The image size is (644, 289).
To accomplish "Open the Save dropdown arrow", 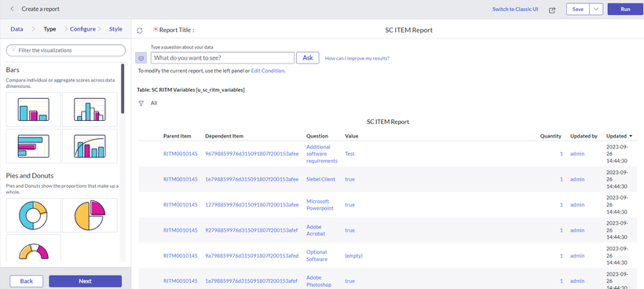I will 596,9.
